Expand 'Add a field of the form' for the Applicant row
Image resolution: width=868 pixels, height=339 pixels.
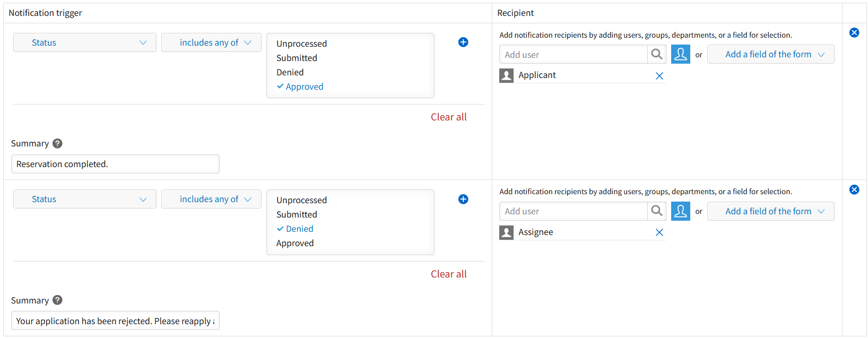771,54
